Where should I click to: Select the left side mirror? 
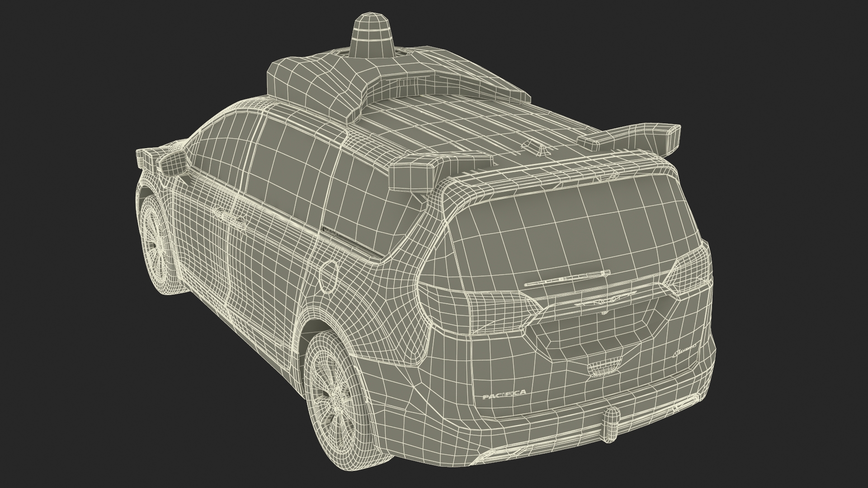tap(172, 163)
